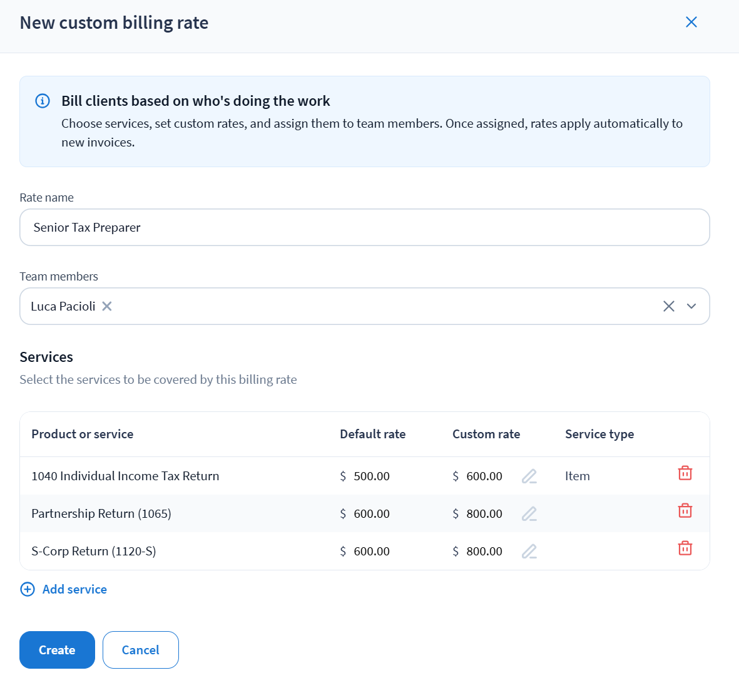Viewport: 739px width, 700px height.
Task: Click the Custom rate column header
Action: pyautogui.click(x=486, y=434)
